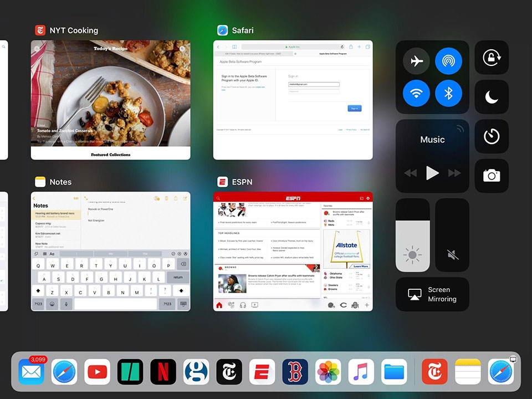Open the Guardian app in the dock
The width and height of the screenshot is (532, 399).
[196, 372]
